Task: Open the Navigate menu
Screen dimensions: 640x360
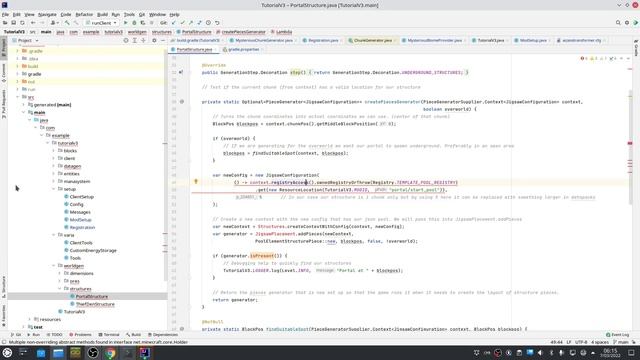Action: [47, 14]
